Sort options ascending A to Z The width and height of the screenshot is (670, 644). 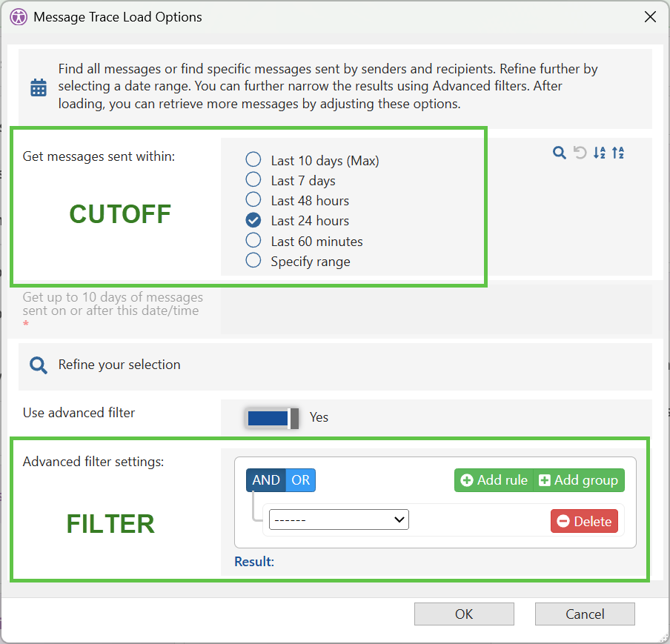tap(599, 153)
